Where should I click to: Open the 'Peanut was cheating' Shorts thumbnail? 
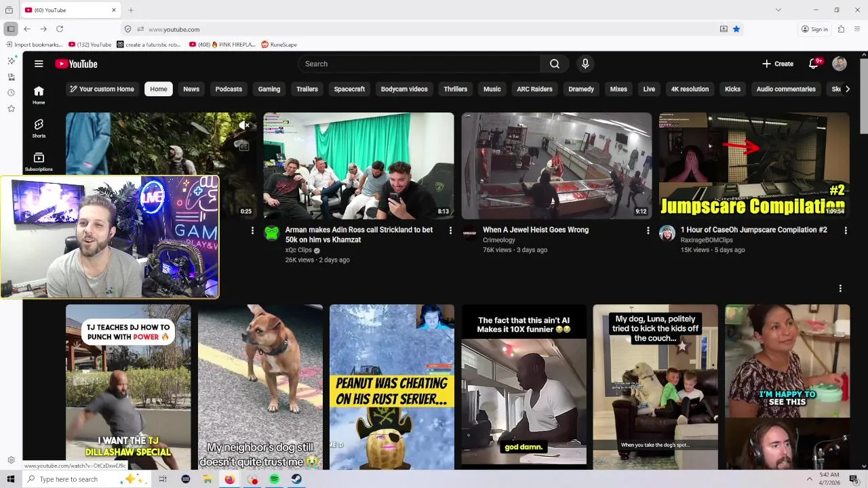pos(392,386)
